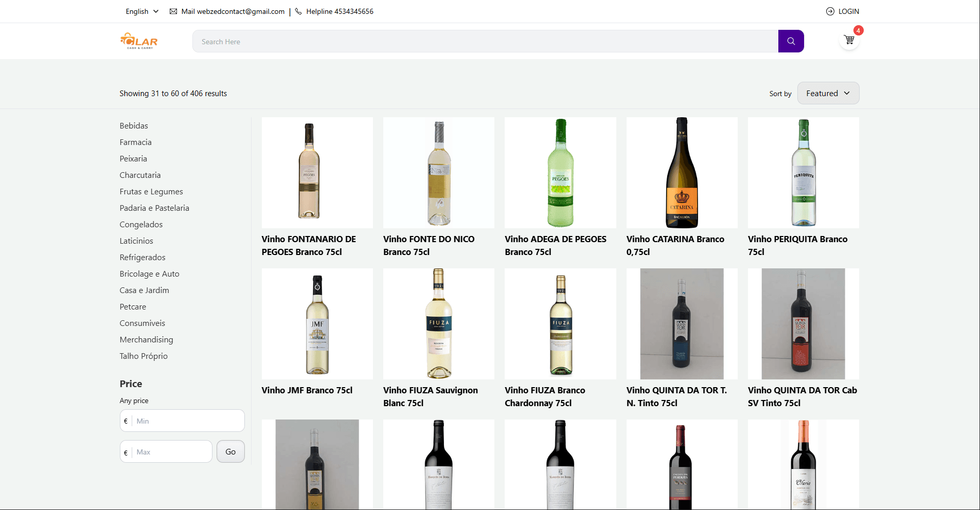Open the shopping cart icon
Viewport: 980px width, 510px height.
(x=849, y=40)
